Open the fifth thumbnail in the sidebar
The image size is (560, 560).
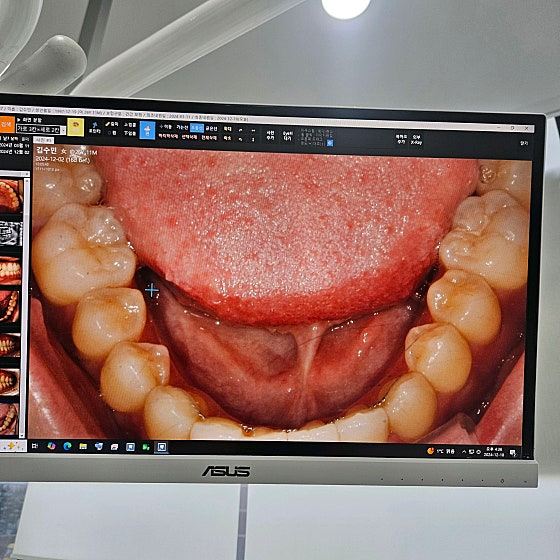pos(10,345)
